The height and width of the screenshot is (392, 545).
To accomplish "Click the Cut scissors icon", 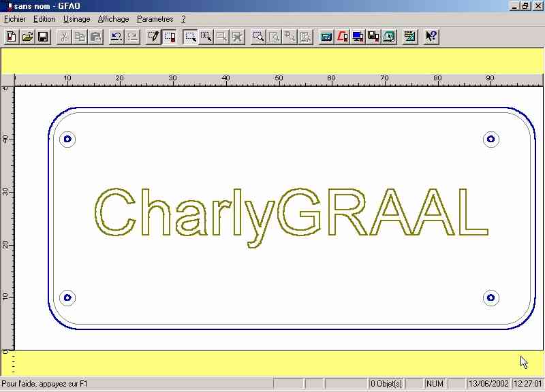I will 64,37.
